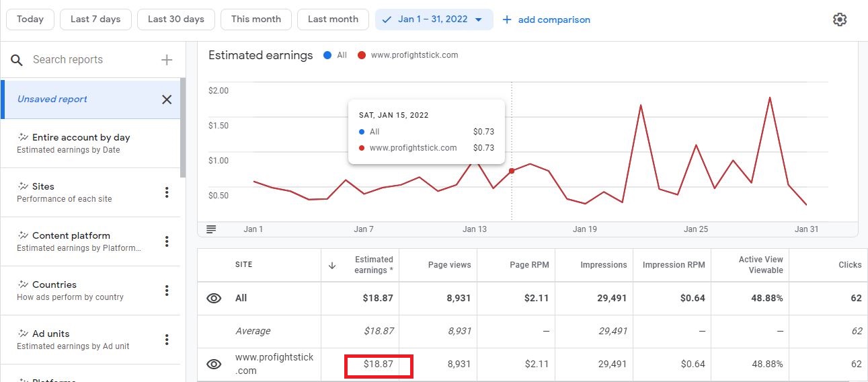Click the Estimated earnings chart title
The image size is (868, 382).
click(x=261, y=56)
